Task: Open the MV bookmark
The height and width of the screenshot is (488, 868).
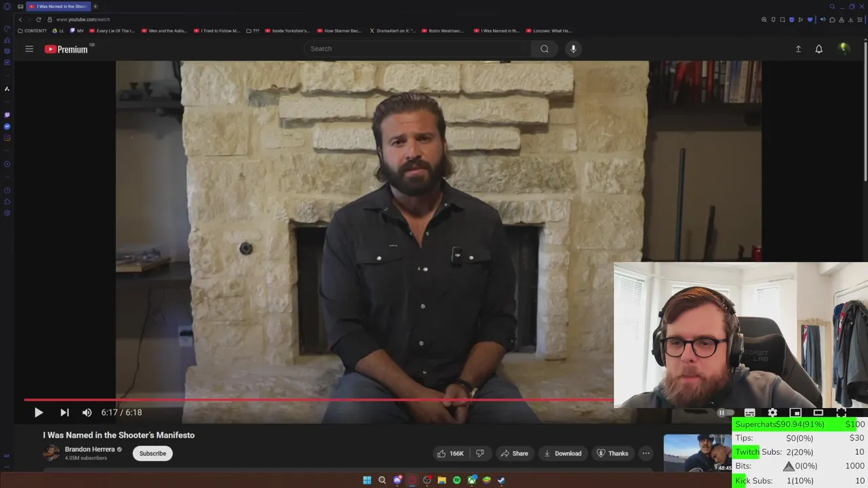Action: tap(77, 30)
